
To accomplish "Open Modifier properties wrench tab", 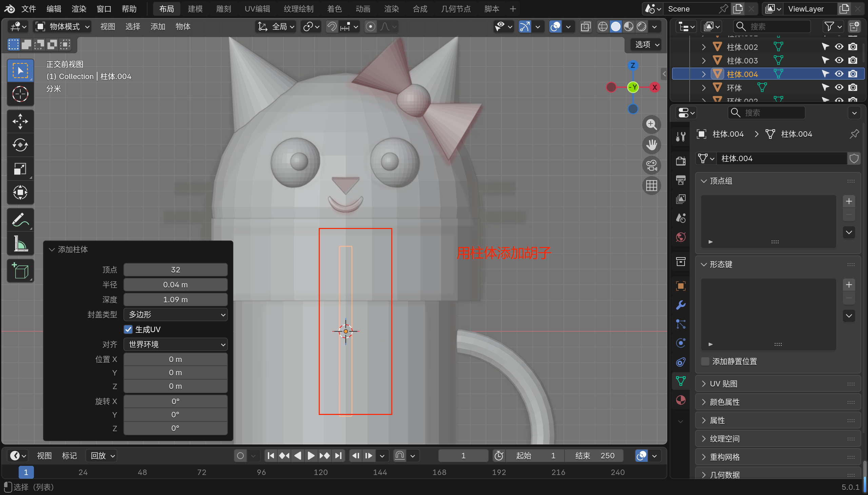I will (x=680, y=305).
